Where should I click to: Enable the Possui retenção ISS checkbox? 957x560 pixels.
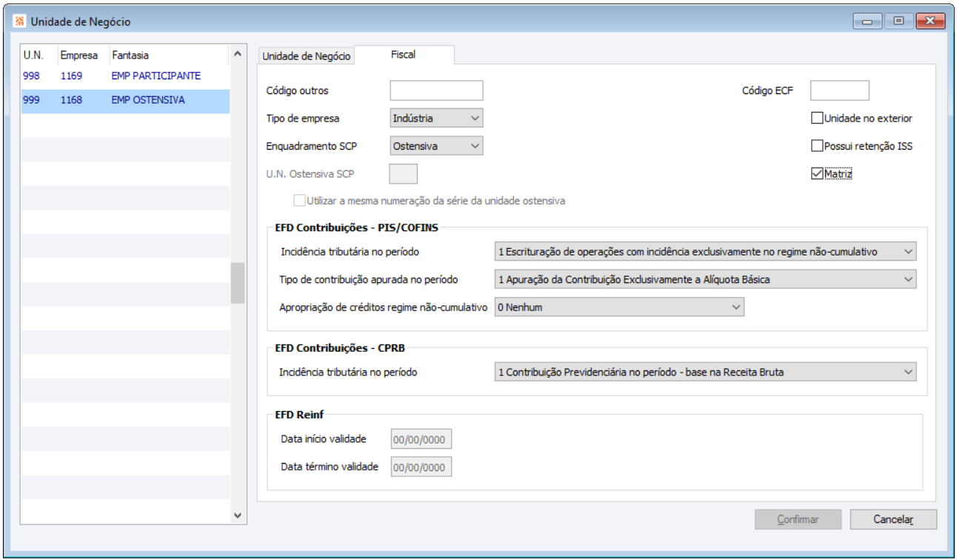click(817, 146)
